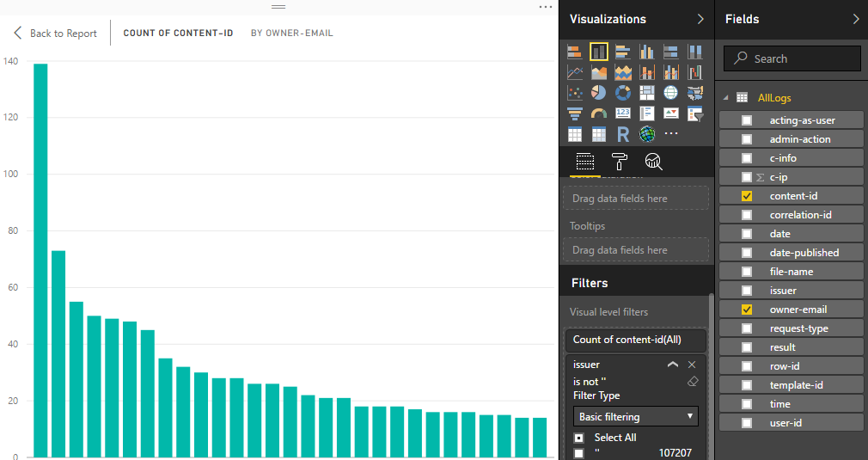Tick the Select All filter checkbox

(x=579, y=438)
